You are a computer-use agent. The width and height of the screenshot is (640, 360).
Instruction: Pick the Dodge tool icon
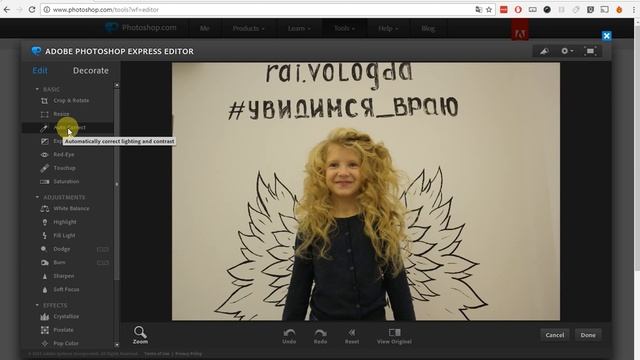pos(44,249)
